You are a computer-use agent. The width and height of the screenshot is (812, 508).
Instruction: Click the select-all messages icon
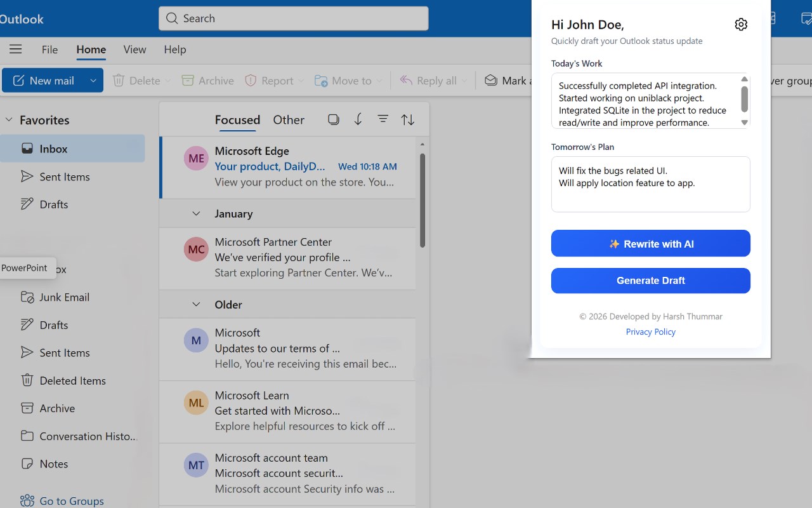334,119
